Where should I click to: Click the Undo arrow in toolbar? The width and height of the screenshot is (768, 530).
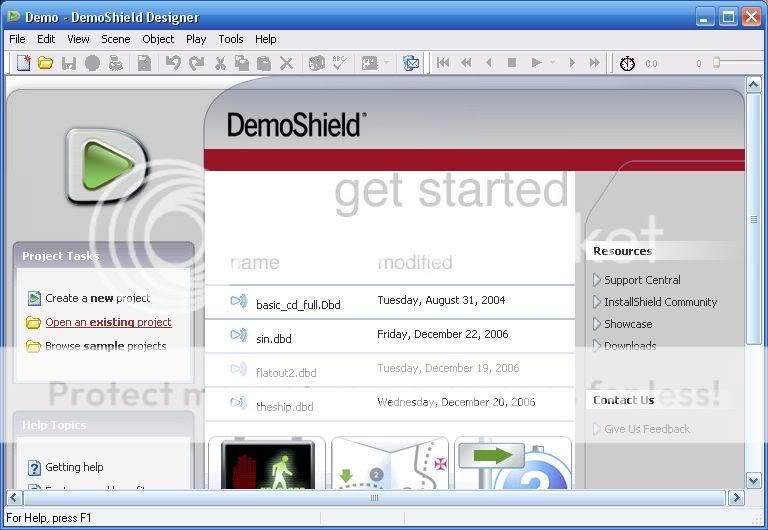coord(173,63)
